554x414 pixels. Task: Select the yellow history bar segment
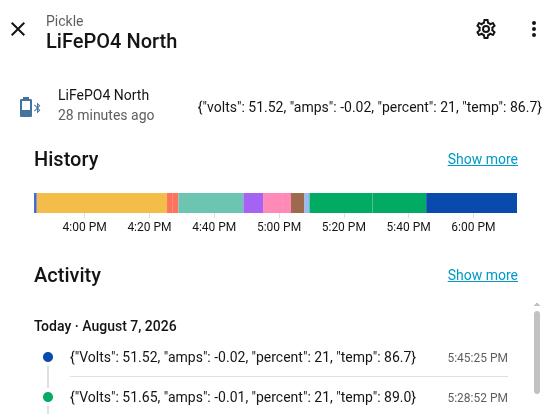point(102,203)
